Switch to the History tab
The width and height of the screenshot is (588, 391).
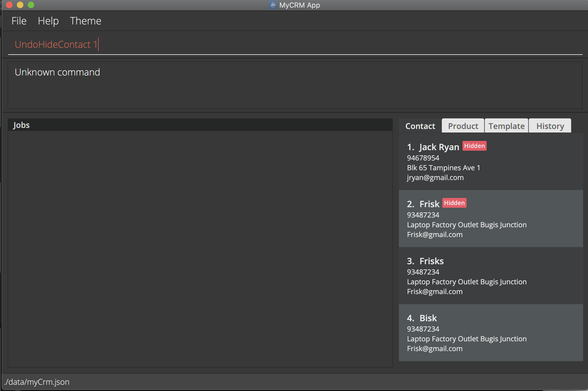click(550, 126)
